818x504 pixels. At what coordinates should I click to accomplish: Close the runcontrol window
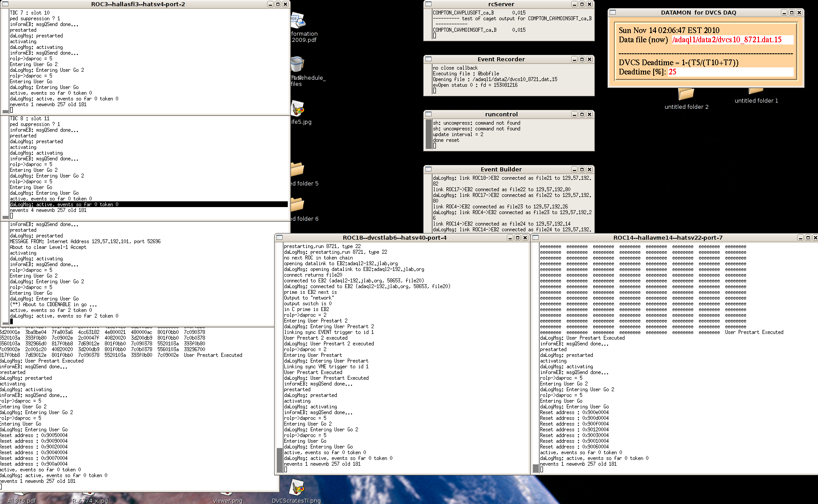click(589, 114)
